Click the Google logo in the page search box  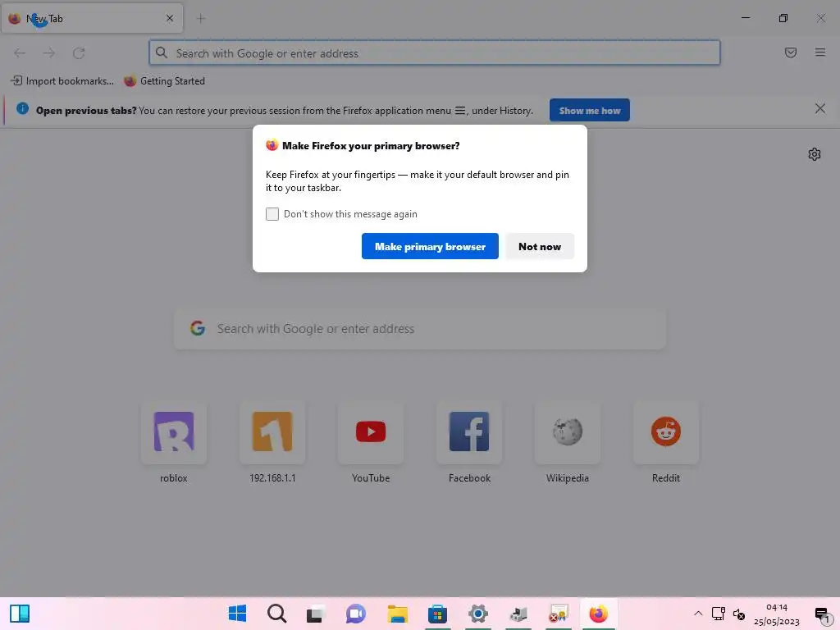(198, 328)
